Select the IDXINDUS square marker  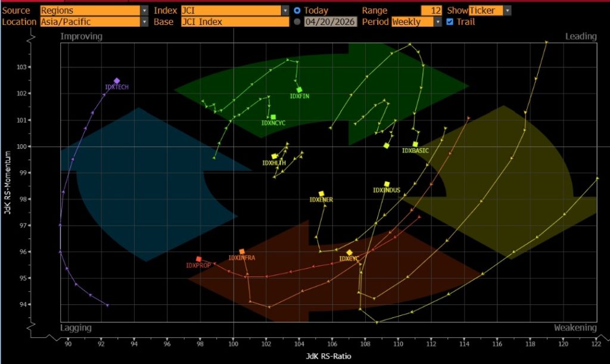[x=387, y=184]
